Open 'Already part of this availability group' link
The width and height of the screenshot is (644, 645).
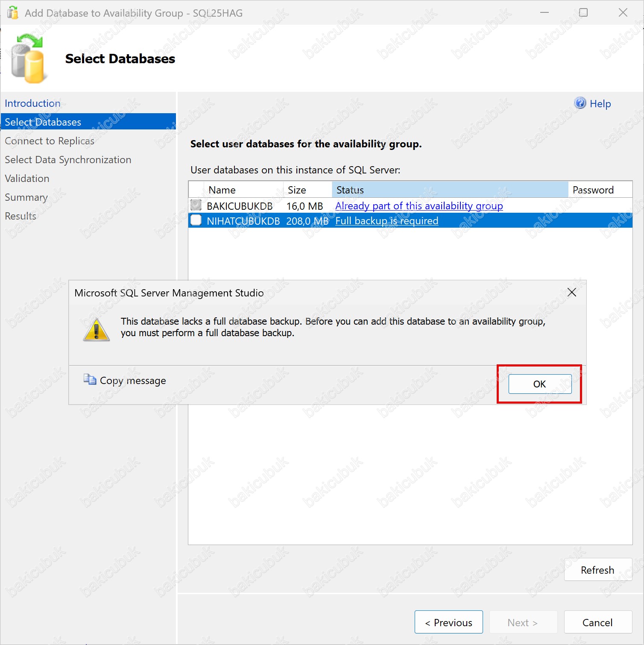pyautogui.click(x=419, y=206)
